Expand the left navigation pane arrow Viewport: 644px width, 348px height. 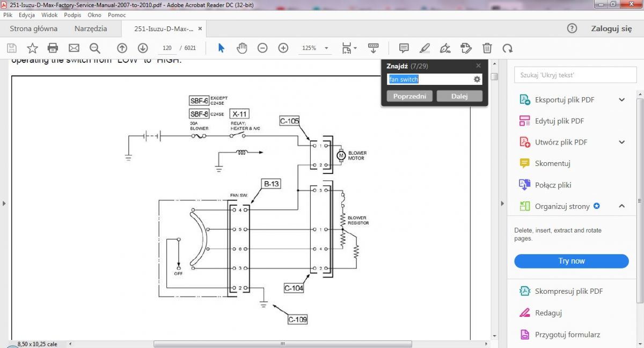[4, 203]
